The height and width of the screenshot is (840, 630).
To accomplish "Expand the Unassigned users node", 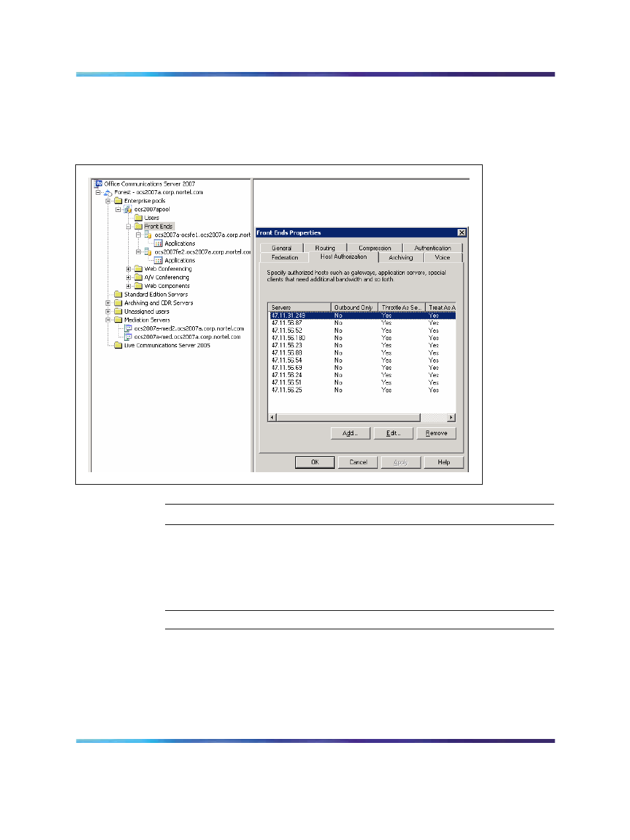I will (108, 312).
